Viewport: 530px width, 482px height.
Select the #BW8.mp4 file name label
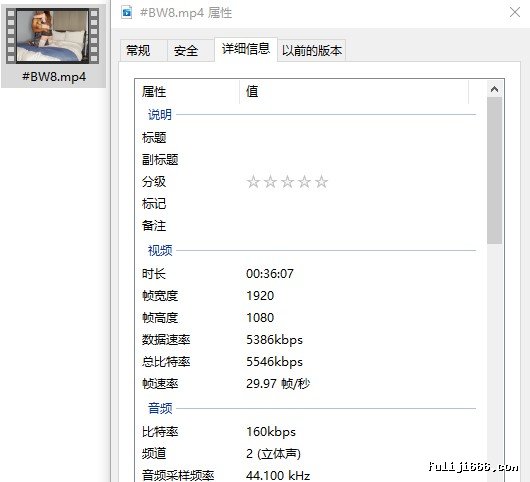pos(54,77)
